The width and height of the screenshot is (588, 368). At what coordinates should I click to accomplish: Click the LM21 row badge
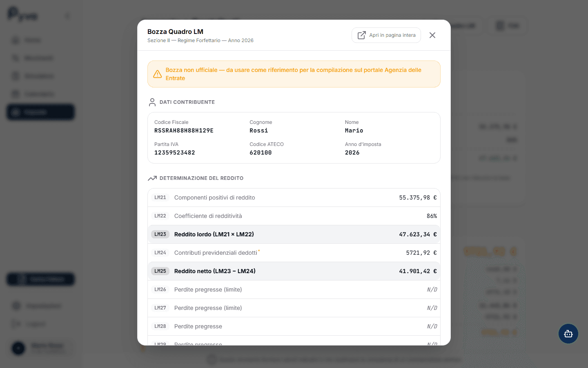160,197
